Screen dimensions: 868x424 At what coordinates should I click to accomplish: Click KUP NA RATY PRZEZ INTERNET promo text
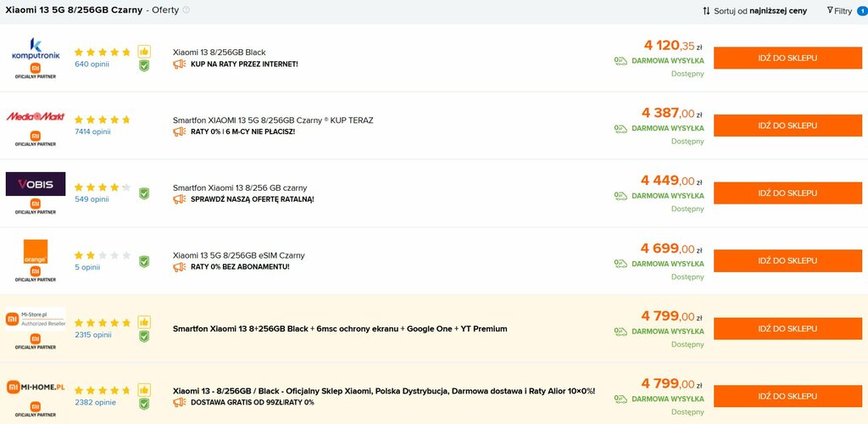pyautogui.click(x=244, y=64)
